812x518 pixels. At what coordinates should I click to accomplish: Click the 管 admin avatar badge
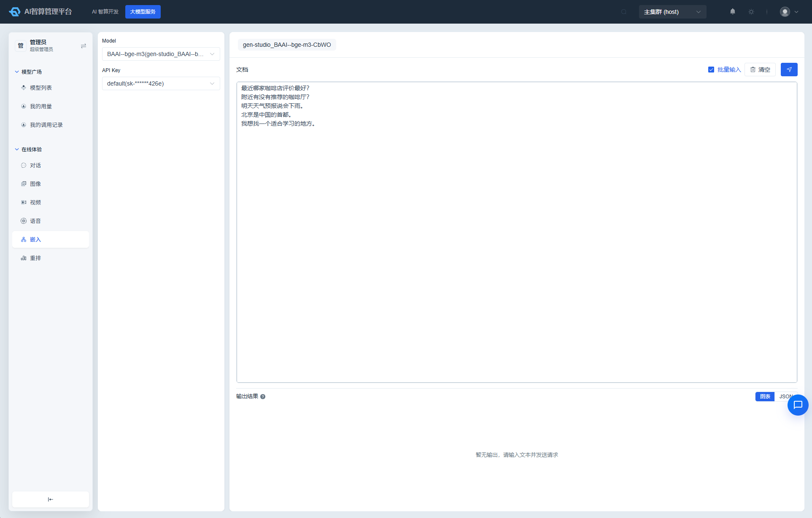[21, 46]
